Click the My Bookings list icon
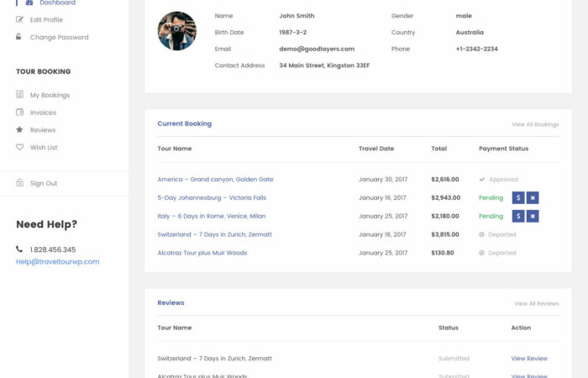 click(20, 95)
